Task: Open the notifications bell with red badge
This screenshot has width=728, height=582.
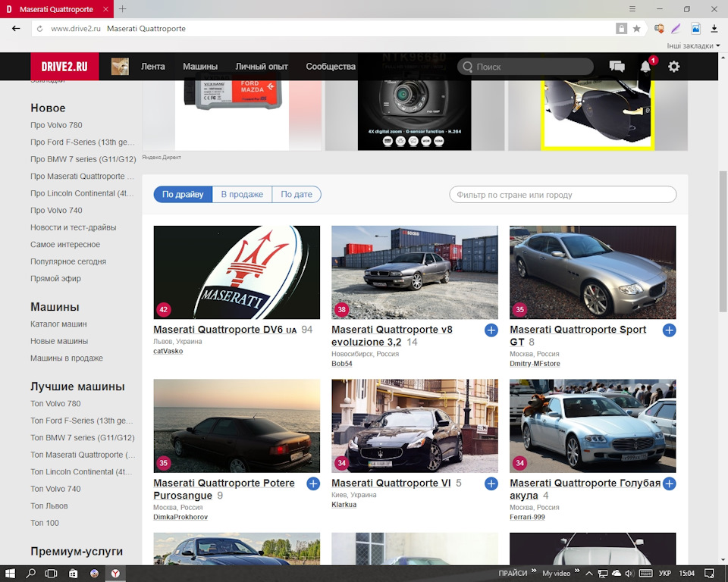Action: pyautogui.click(x=646, y=67)
